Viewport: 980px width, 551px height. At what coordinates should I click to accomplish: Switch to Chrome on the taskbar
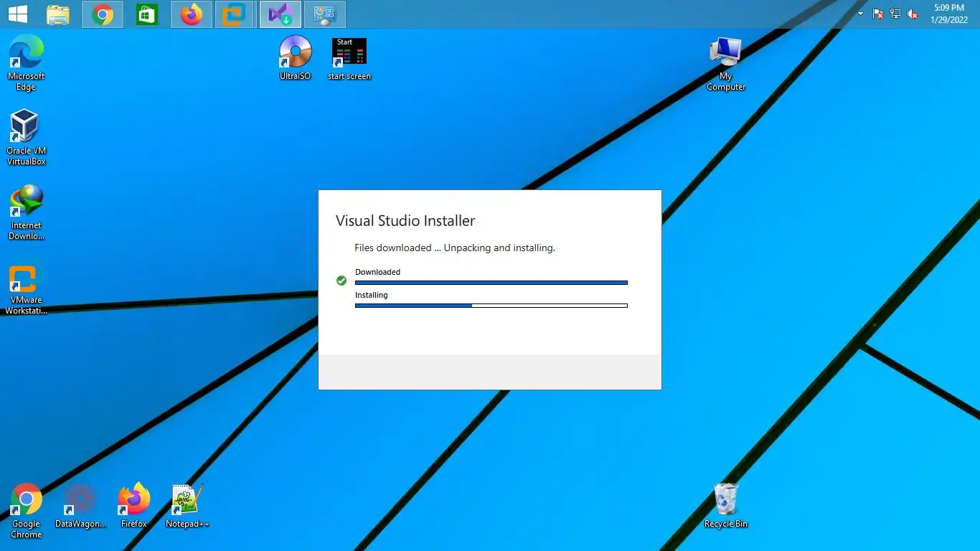pyautogui.click(x=103, y=14)
